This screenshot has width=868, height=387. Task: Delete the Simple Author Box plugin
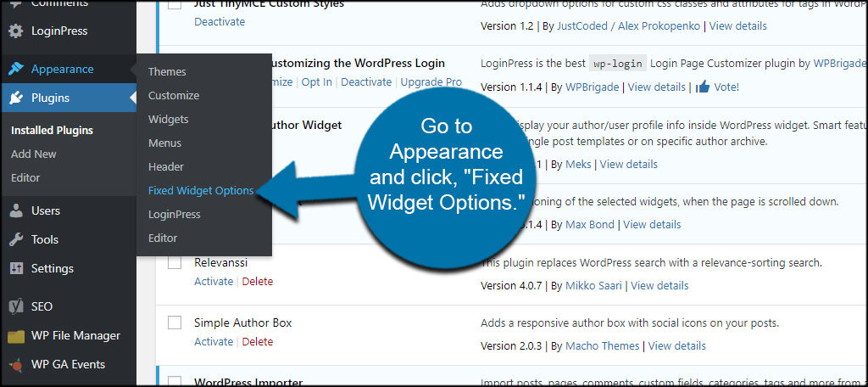point(258,341)
